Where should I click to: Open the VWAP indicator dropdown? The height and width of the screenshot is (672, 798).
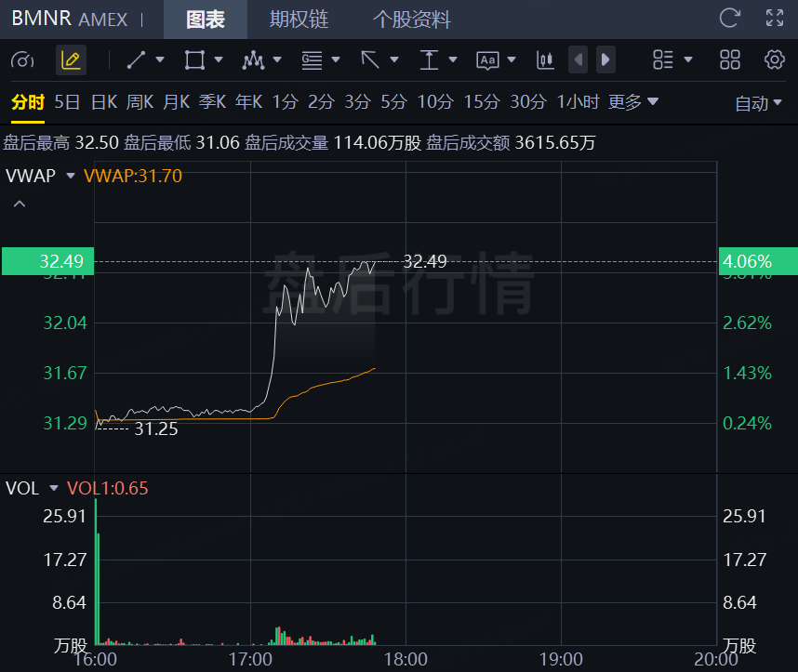pos(70,175)
